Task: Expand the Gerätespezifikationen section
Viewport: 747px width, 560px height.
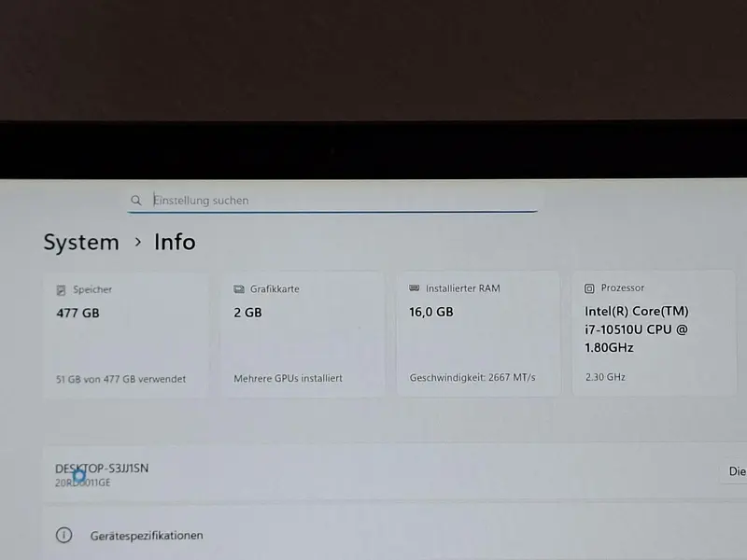Action: (395, 534)
